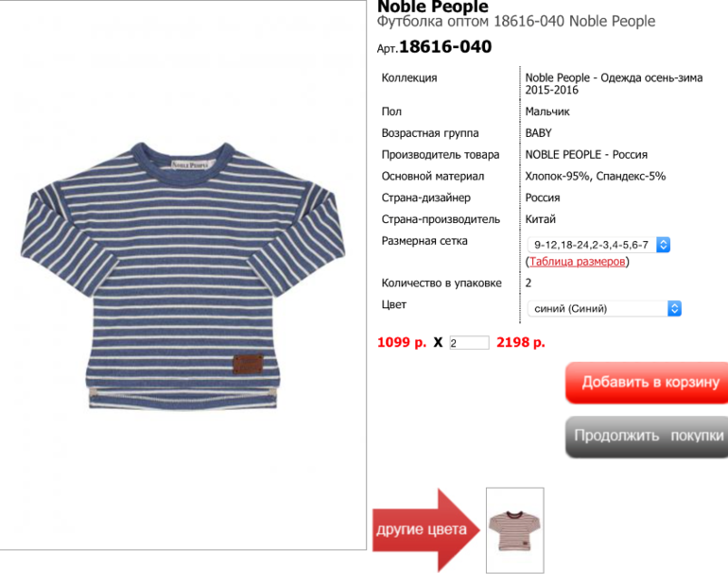Click the collection value Одежда осень-зима 2015-2016
Image resolution: width=728 pixels, height=583 pixels.
pyautogui.click(x=614, y=83)
